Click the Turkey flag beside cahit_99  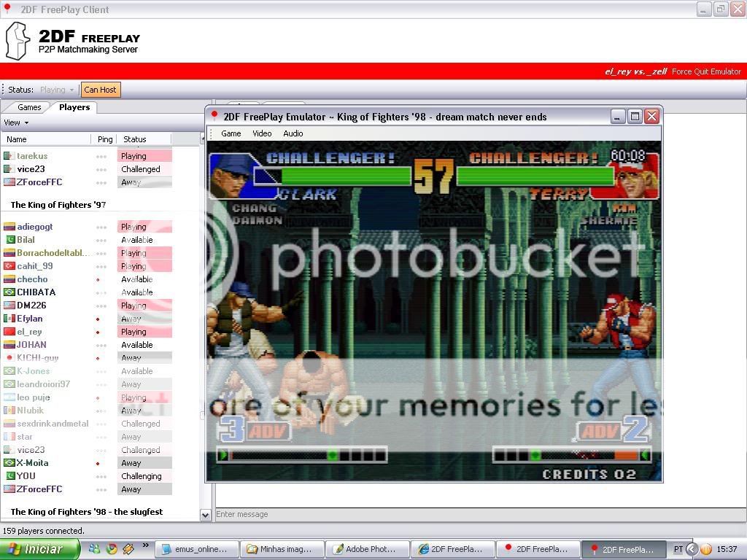[9, 266]
